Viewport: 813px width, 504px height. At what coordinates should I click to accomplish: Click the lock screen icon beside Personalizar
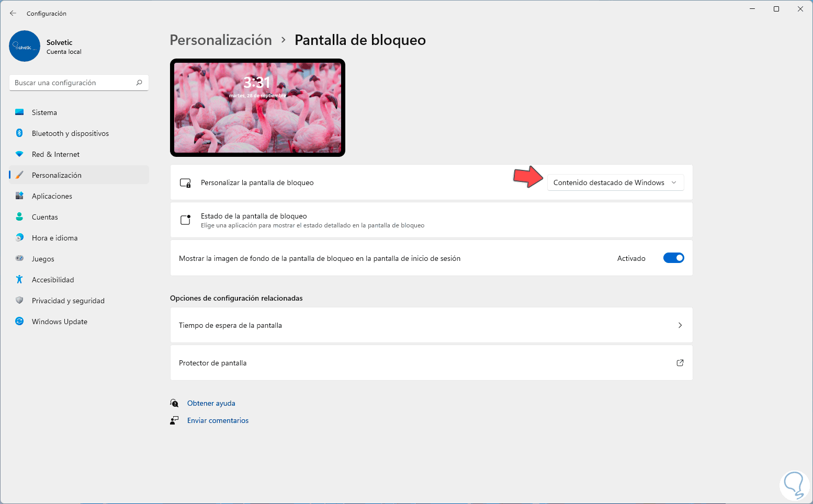(185, 183)
